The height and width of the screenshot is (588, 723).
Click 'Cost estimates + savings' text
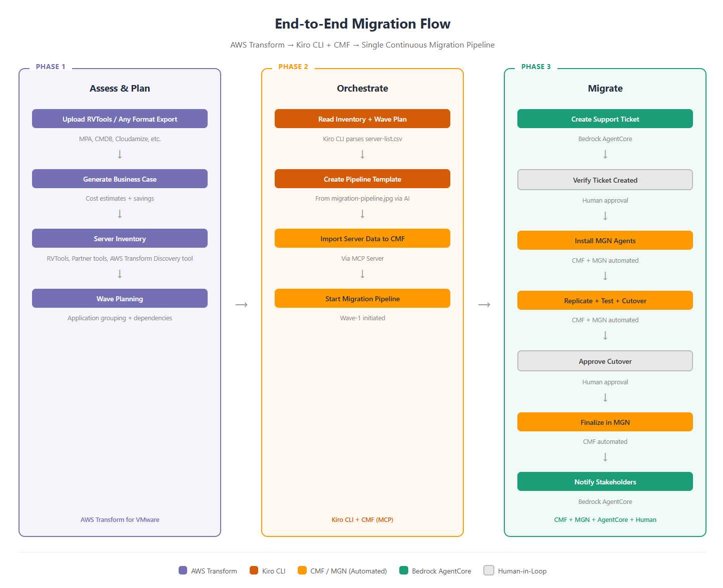click(120, 199)
